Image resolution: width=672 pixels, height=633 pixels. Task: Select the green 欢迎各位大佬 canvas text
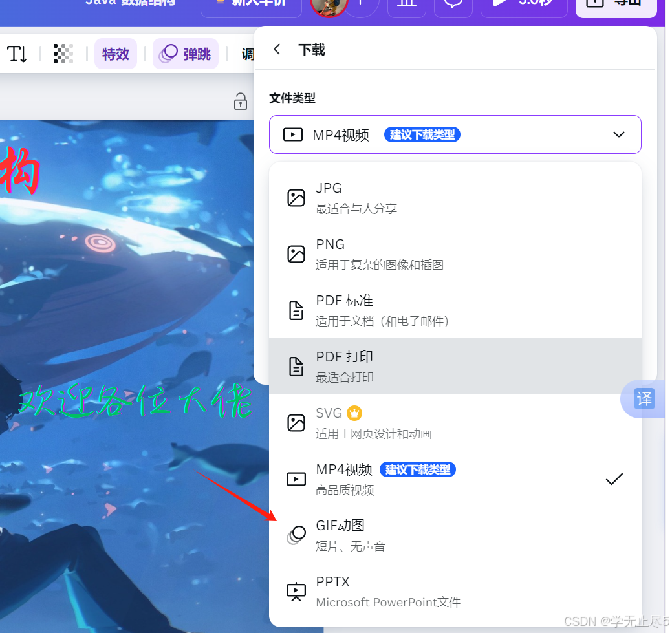pyautogui.click(x=136, y=402)
